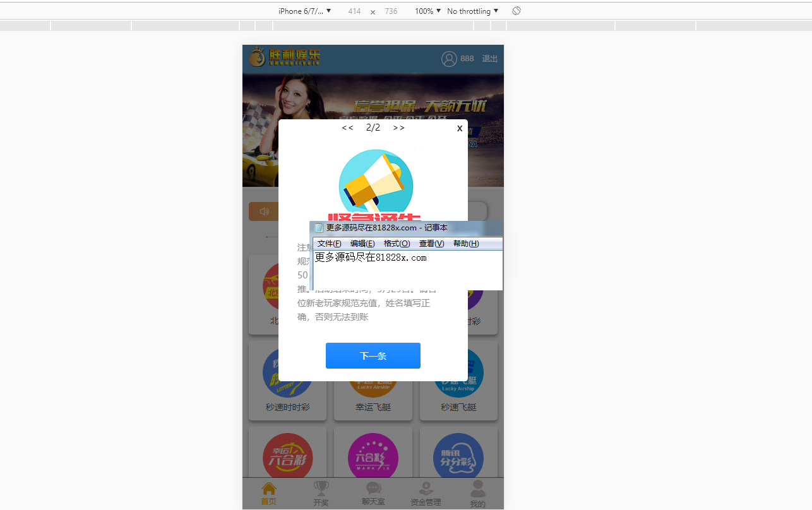This screenshot has width=812, height=510.
Task: Open the 100% zoom dropdown
Action: point(427,11)
